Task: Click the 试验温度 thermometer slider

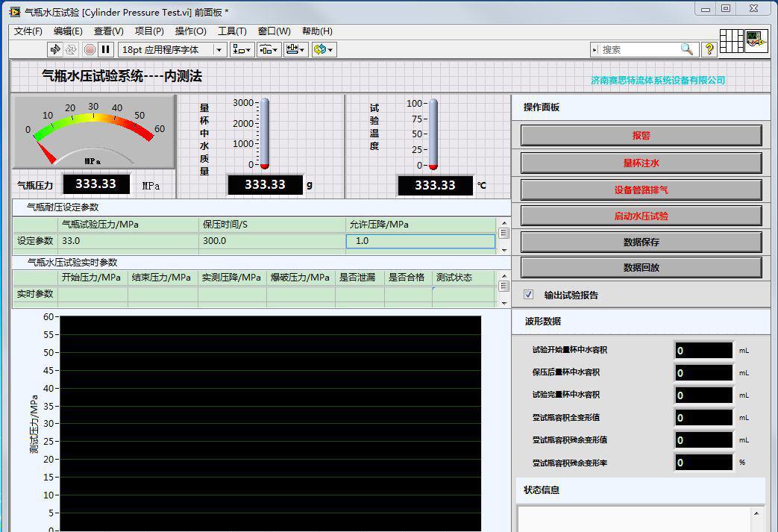Action: 433,134
